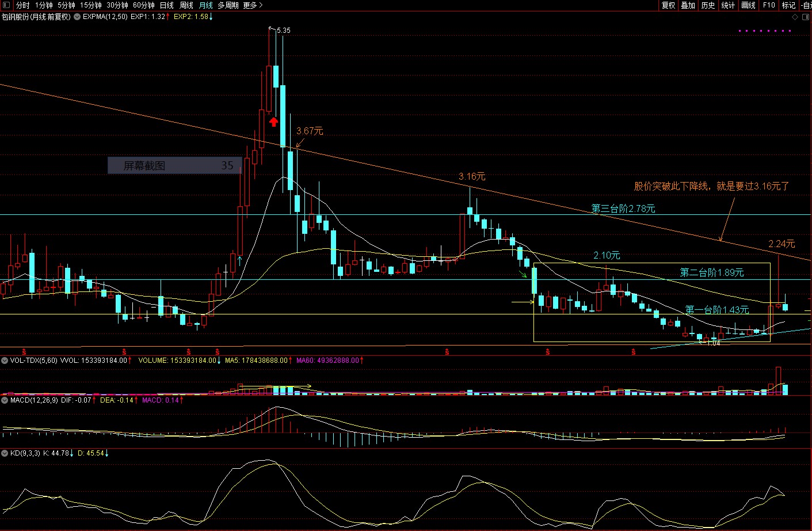Open the KD indicator dropdown arrow

point(5,453)
